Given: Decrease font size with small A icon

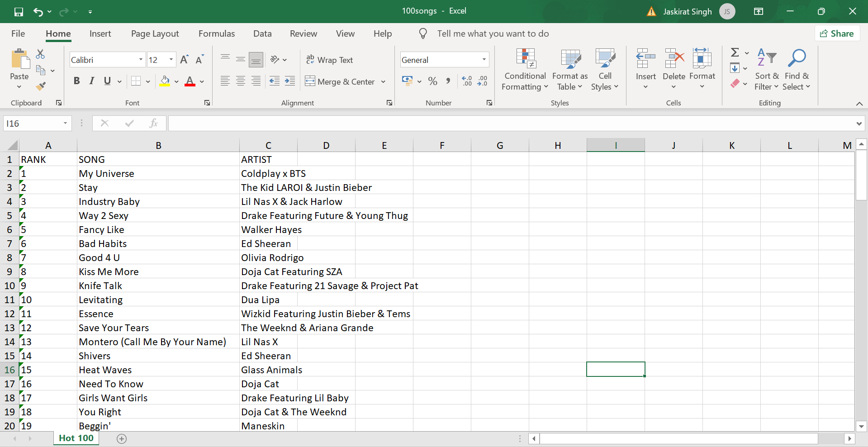Looking at the screenshot, I should pyautogui.click(x=199, y=60).
